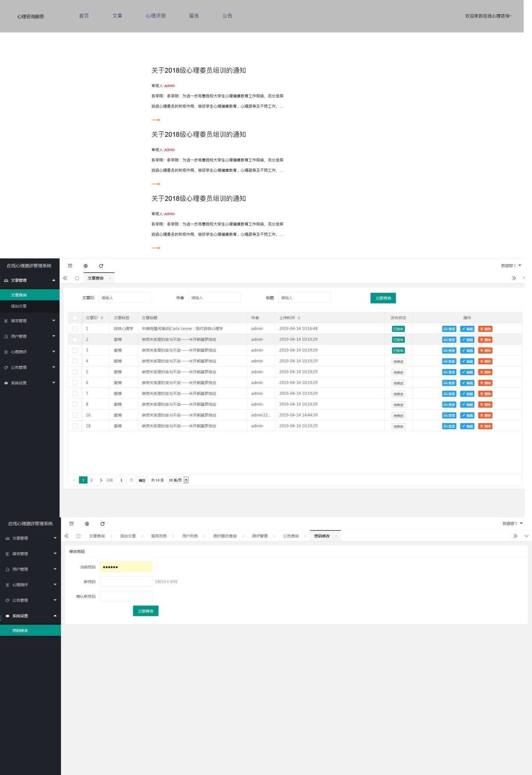The height and width of the screenshot is (775, 532).
Task: Sort by 上传时间 using its sort arrows
Action: coord(299,318)
